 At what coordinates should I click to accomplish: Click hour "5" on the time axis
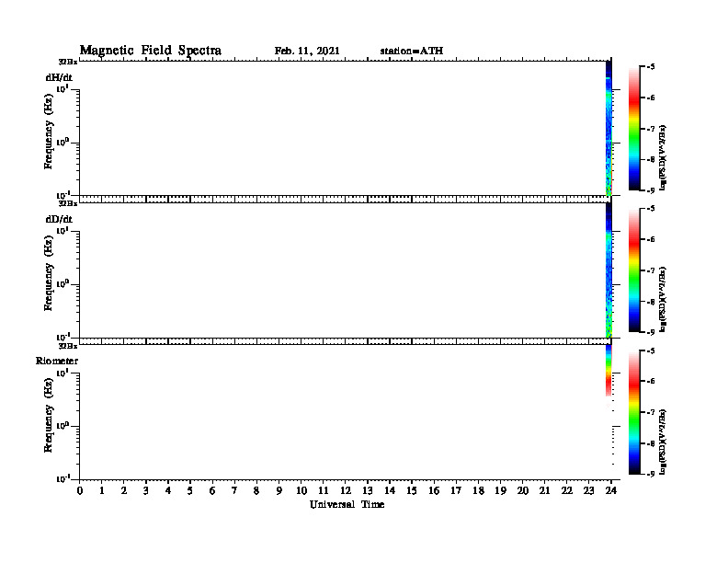click(190, 491)
